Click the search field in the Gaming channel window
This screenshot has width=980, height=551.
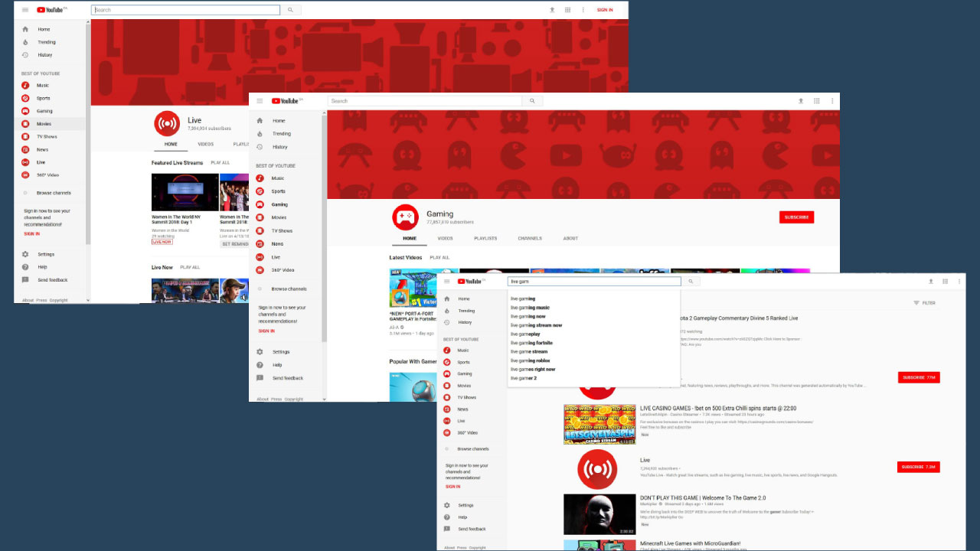425,101
